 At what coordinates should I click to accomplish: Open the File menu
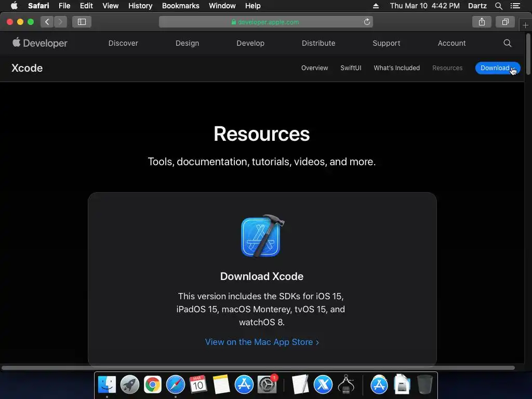pyautogui.click(x=64, y=6)
